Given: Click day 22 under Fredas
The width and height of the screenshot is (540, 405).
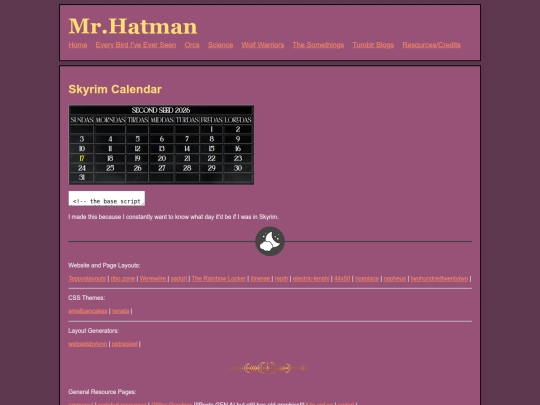Looking at the screenshot, I should [211, 158].
